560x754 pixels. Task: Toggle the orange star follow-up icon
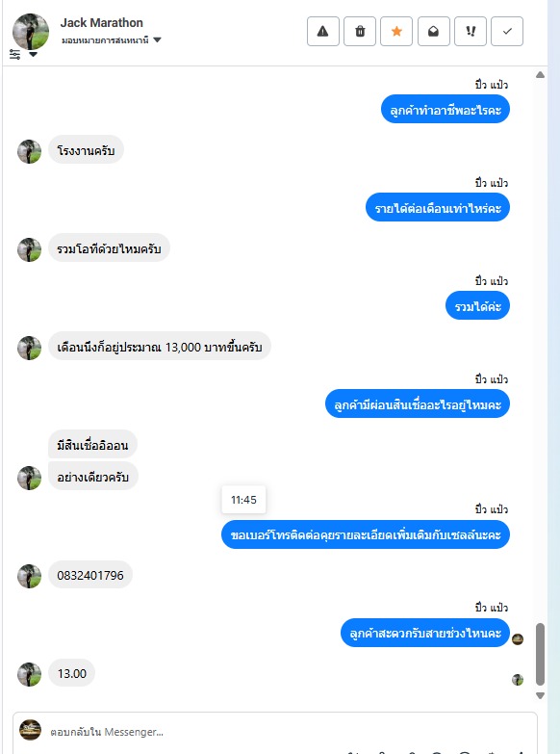point(396,31)
